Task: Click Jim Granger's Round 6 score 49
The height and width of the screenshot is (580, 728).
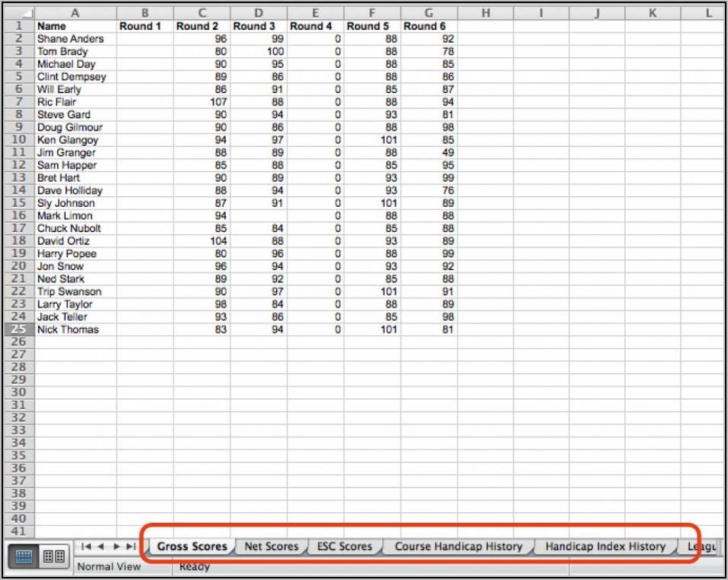Action: [x=429, y=153]
